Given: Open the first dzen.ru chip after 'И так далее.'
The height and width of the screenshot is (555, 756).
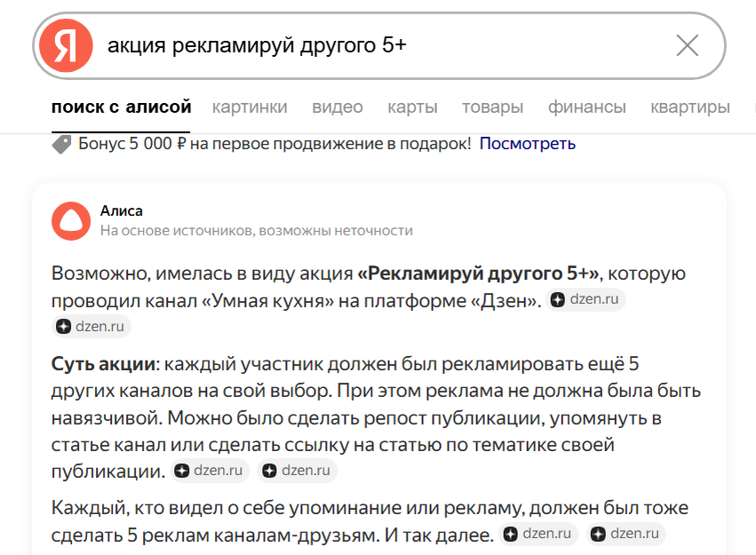Looking at the screenshot, I should 538,534.
